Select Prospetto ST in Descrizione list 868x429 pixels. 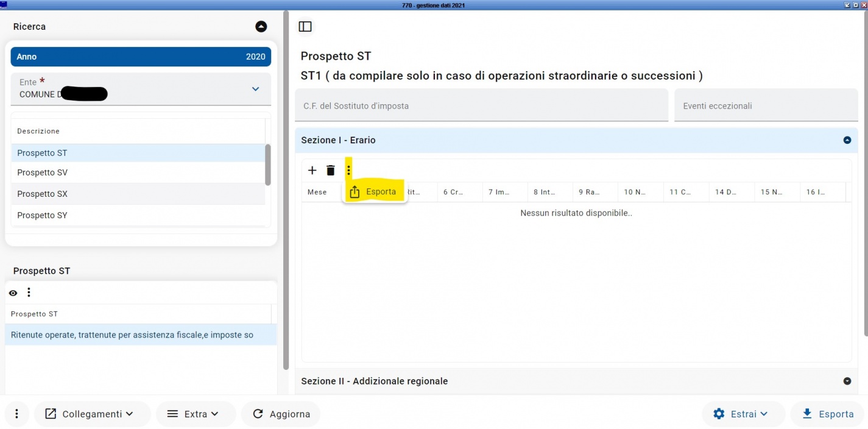click(x=138, y=153)
